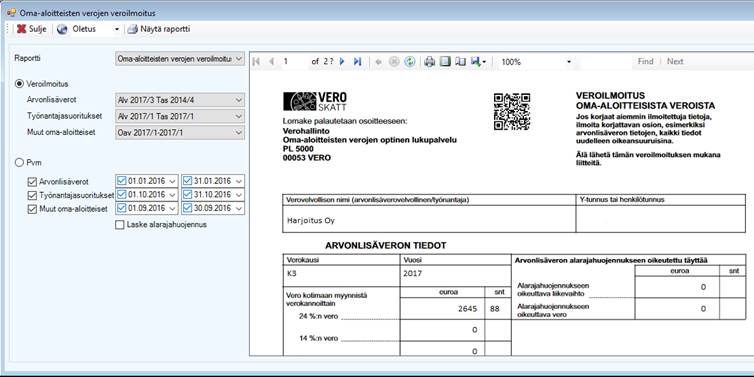The width and height of the screenshot is (754, 377).
Task: Refresh the report
Action: pos(410,62)
